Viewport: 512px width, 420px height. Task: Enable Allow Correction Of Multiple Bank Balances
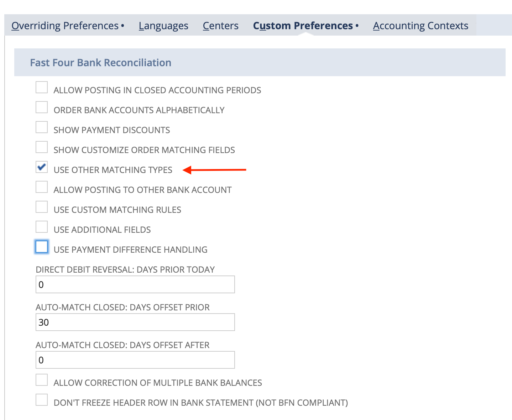tap(41, 380)
